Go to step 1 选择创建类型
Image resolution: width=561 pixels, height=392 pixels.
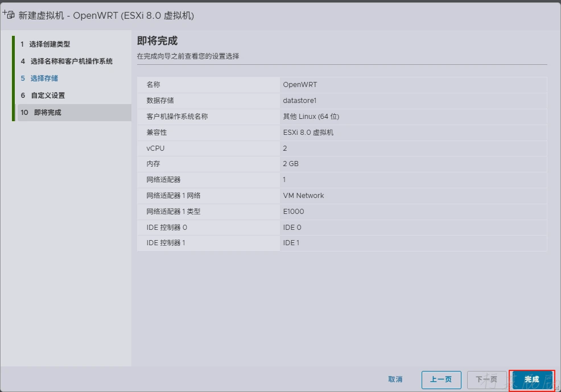49,44
